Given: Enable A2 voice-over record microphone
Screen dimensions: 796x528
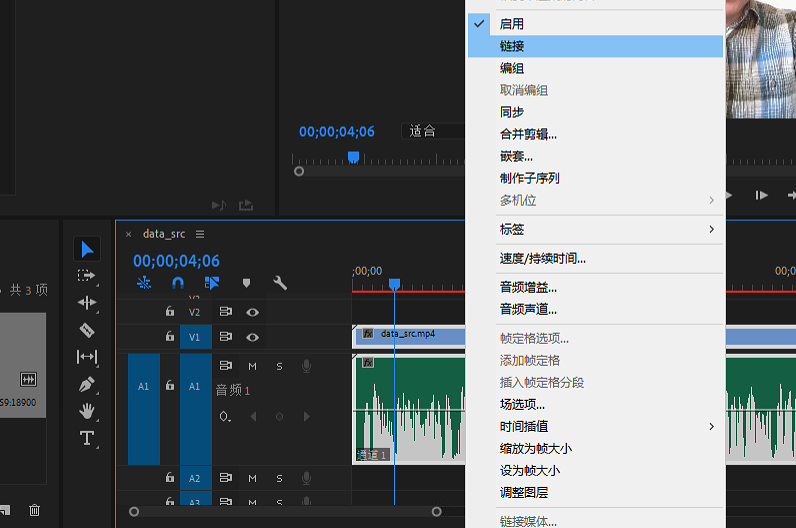Looking at the screenshot, I should (x=306, y=478).
